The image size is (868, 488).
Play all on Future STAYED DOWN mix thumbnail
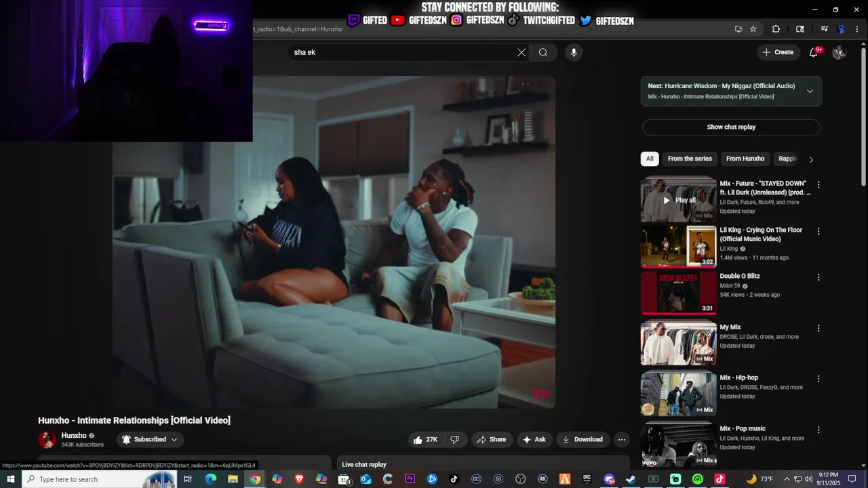pyautogui.click(x=679, y=200)
